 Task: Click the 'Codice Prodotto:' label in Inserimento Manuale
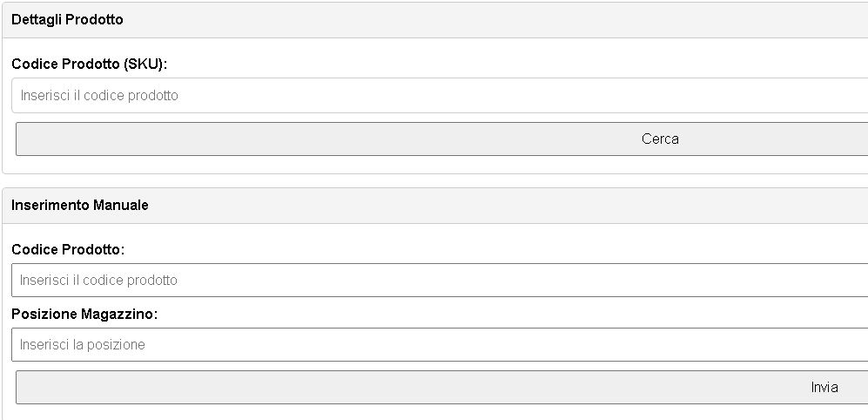pyautogui.click(x=68, y=250)
